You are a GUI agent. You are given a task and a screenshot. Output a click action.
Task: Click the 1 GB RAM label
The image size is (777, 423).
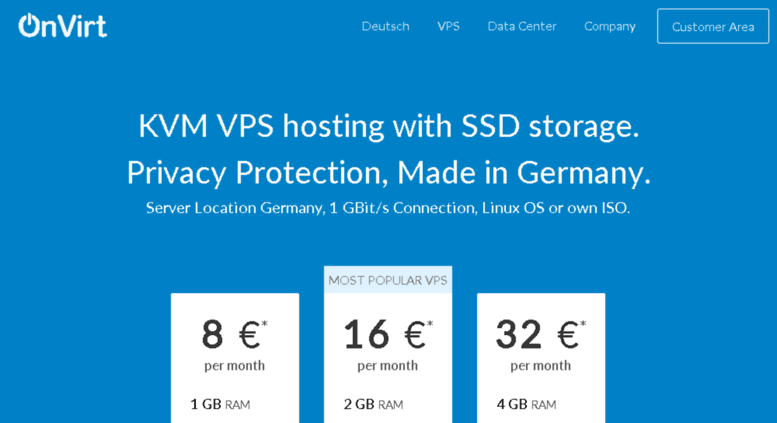pos(221,404)
